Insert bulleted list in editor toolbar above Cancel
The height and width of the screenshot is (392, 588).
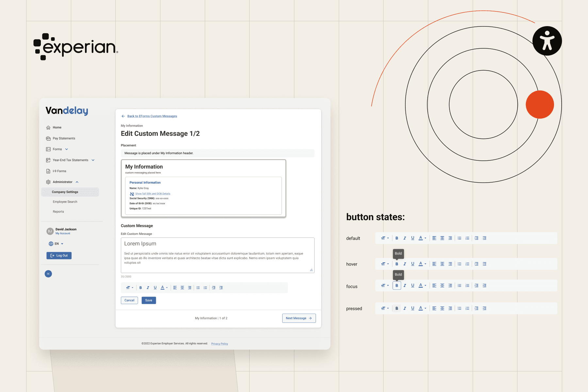click(198, 288)
